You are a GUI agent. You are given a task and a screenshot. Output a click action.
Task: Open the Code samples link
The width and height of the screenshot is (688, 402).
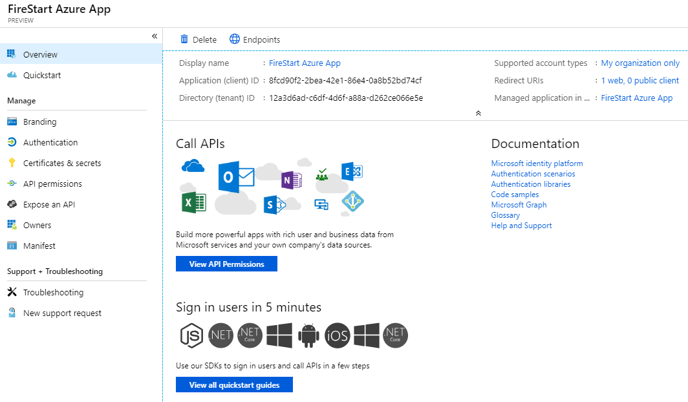click(515, 194)
